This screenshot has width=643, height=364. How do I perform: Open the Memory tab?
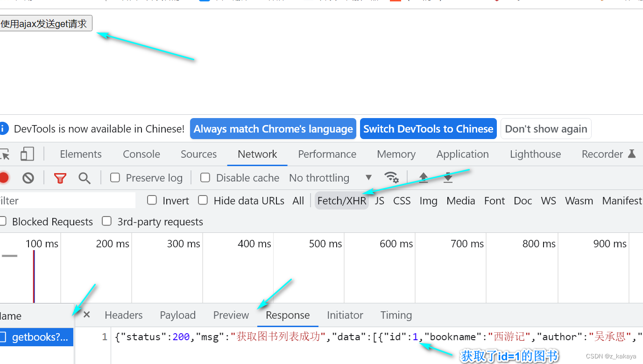pyautogui.click(x=396, y=154)
